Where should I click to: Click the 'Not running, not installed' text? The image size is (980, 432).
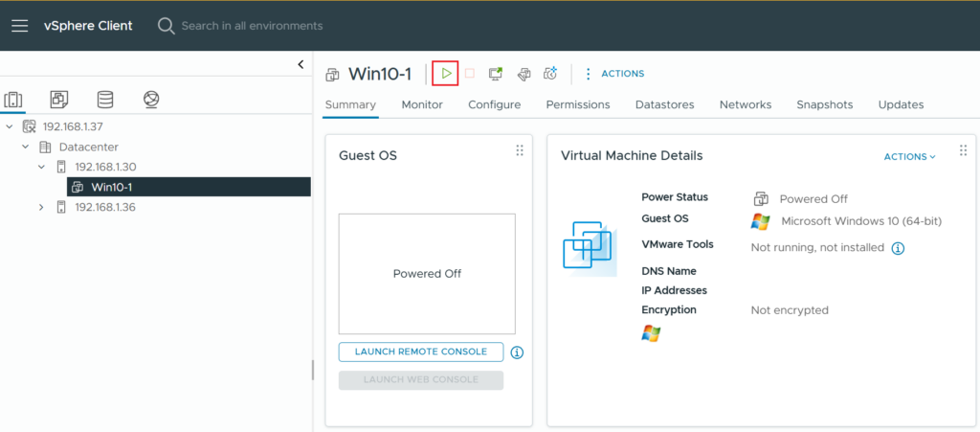pyautogui.click(x=817, y=248)
